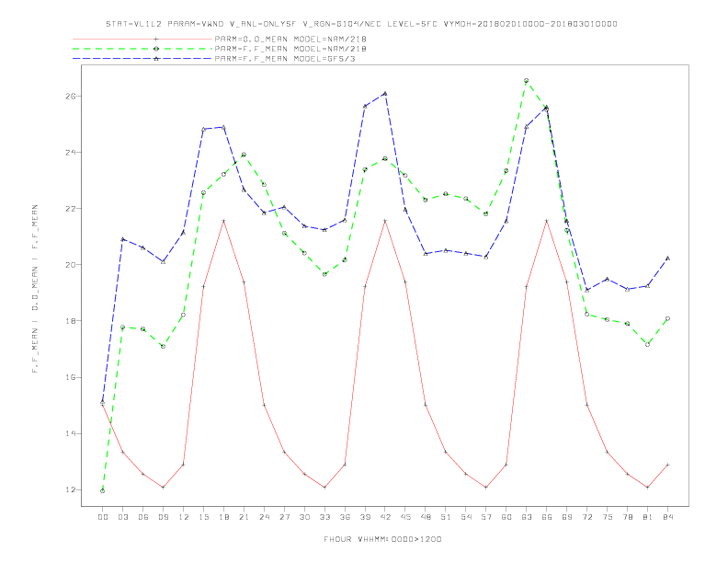Click the y-axis tick label 22
Viewport: 728px width, 563px height.
71,209
